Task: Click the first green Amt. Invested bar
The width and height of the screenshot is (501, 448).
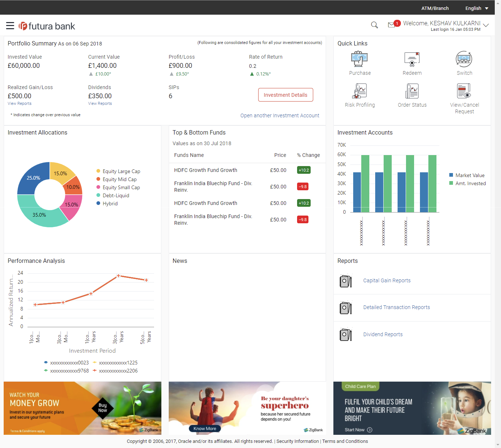Action: pos(365,184)
